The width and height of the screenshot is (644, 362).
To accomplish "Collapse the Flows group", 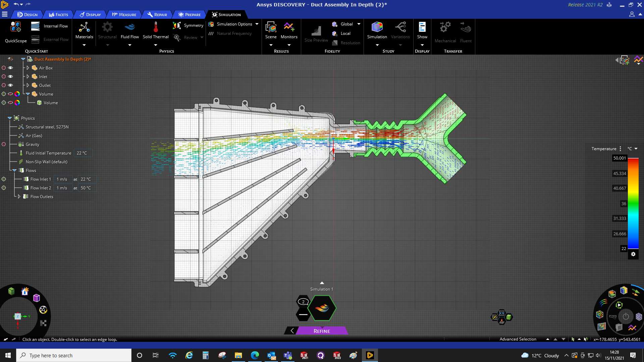I will point(14,170).
